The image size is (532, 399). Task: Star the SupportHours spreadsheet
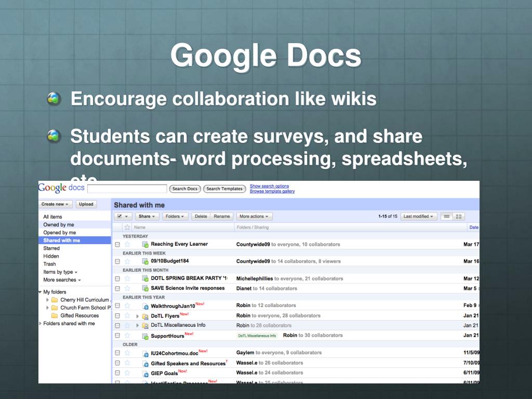point(127,336)
